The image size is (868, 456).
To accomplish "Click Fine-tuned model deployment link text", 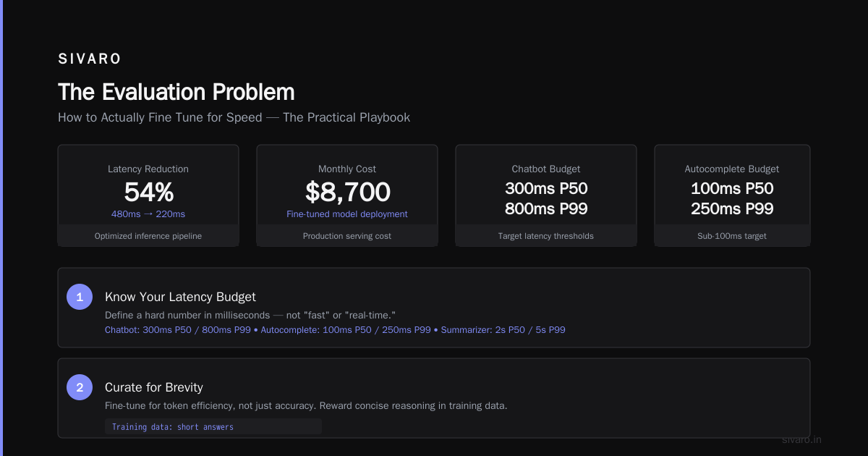I will click(x=347, y=214).
